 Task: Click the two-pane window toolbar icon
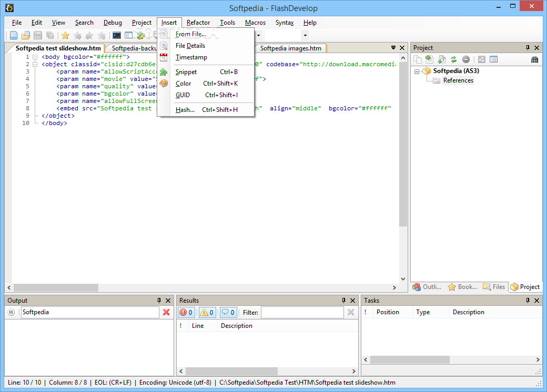tap(129, 35)
